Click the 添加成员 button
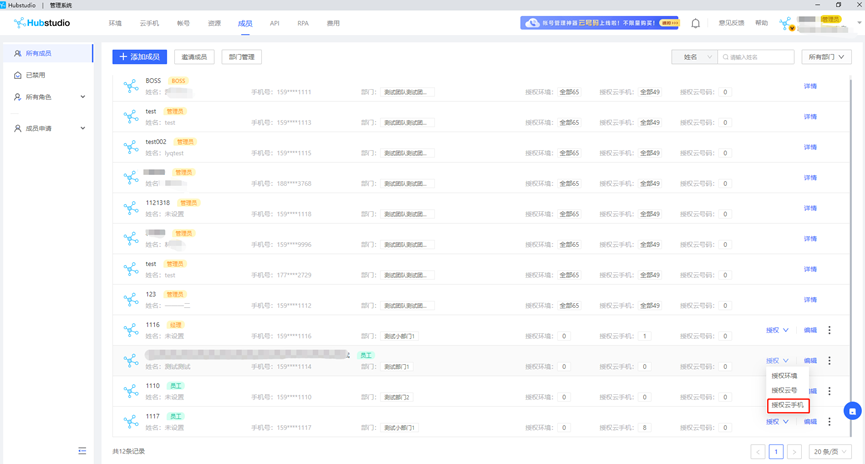This screenshot has width=865, height=464. click(140, 57)
